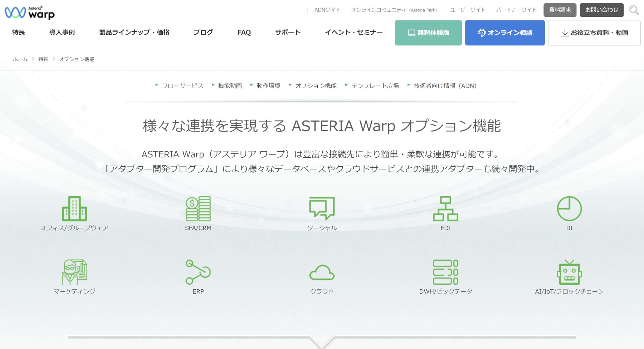Jump to テンプレート広場 anchor link

coord(375,86)
